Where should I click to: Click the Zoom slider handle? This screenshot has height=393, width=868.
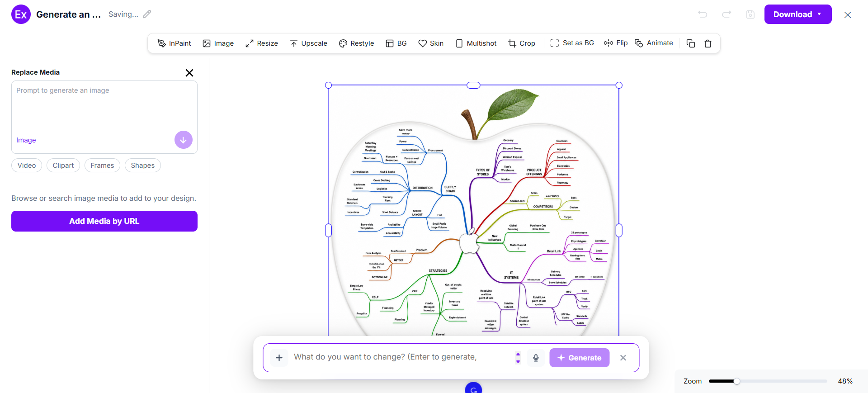coord(737,381)
